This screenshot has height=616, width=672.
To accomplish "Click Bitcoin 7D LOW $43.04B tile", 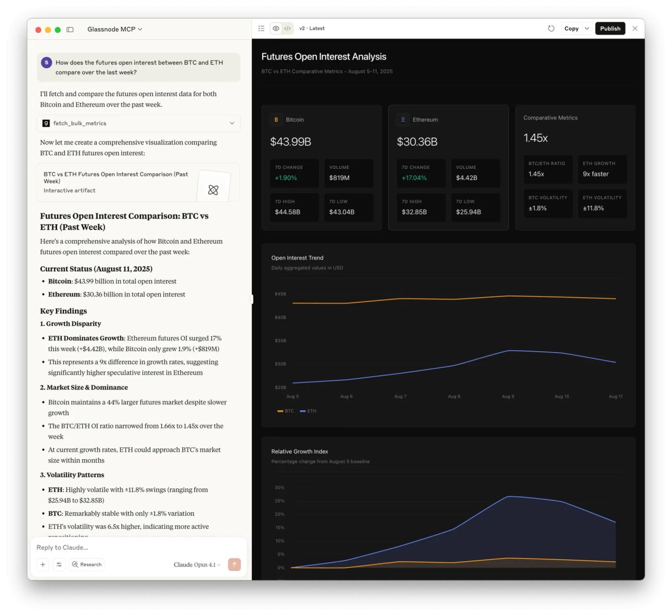I will point(349,207).
